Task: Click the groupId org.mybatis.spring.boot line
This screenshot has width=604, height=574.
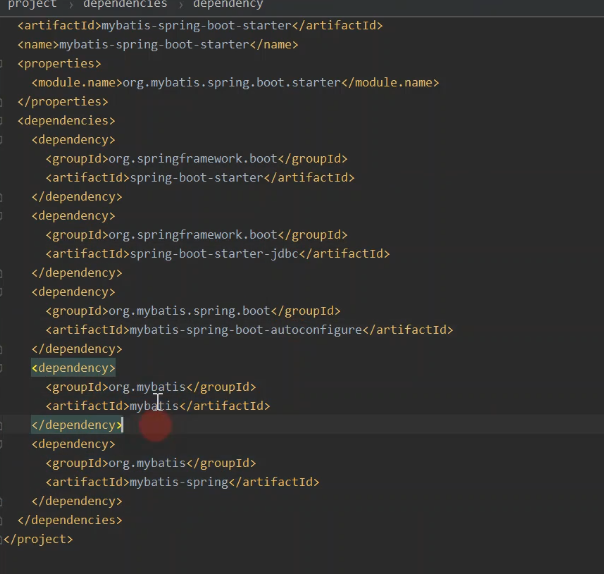Action: (193, 311)
